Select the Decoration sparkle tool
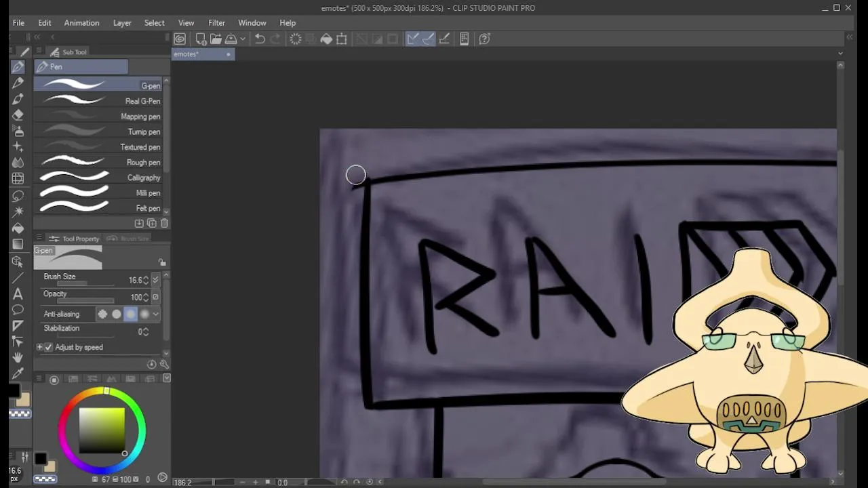The image size is (868, 488). click(18, 147)
